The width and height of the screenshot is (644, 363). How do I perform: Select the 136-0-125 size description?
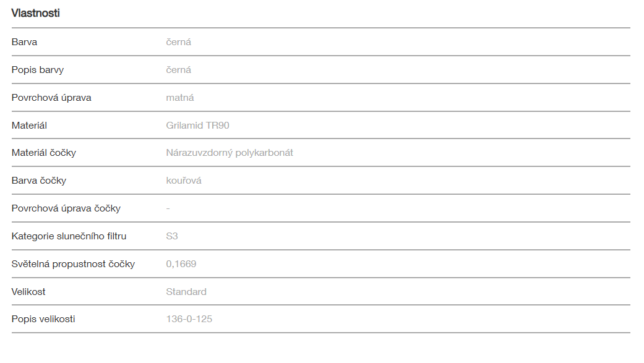click(189, 319)
